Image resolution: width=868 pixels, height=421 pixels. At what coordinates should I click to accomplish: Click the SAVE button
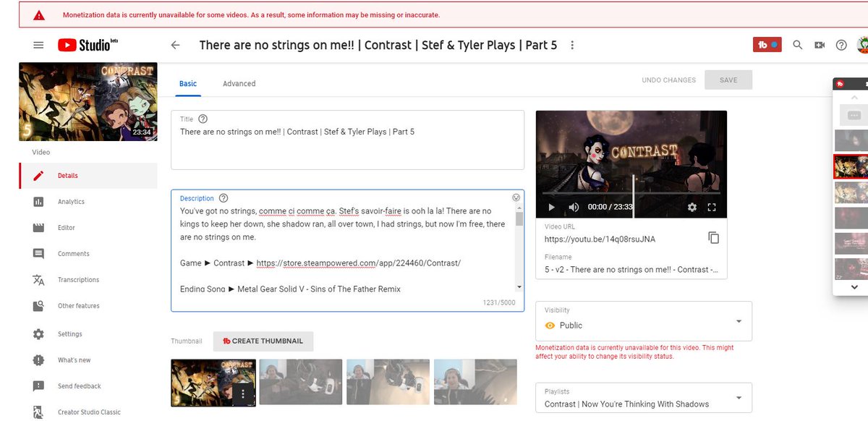(x=728, y=80)
